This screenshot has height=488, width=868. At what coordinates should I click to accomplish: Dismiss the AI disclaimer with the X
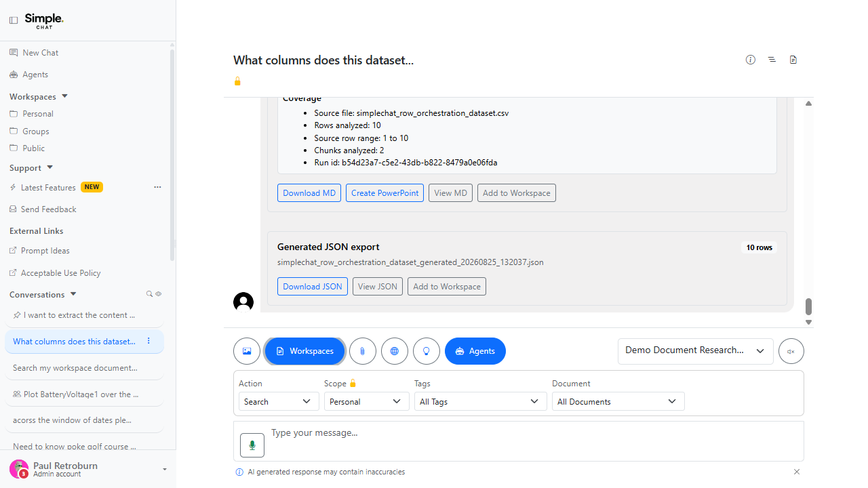tap(797, 472)
